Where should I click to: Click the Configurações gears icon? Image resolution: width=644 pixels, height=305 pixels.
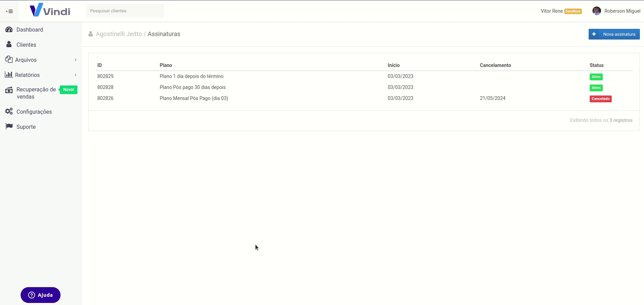point(9,111)
